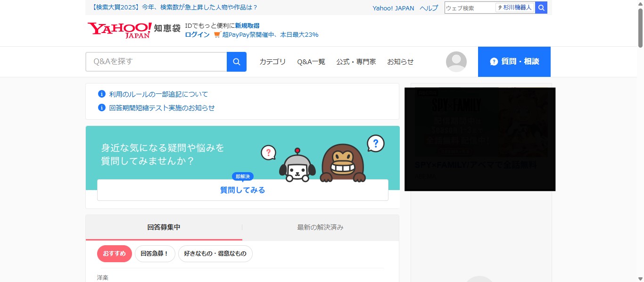Switch to the 最新の解決済み tab
Image resolution: width=644 pixels, height=282 pixels.
(x=321, y=227)
